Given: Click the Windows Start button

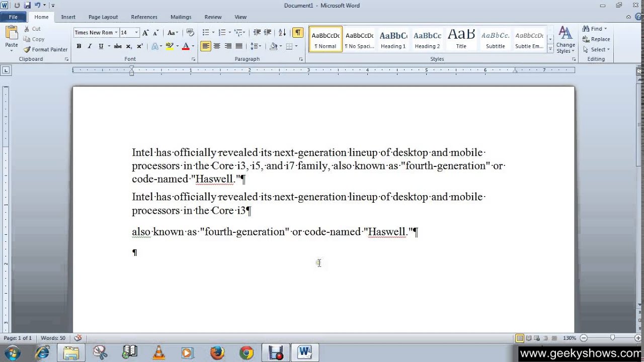Looking at the screenshot, I should click(12, 352).
